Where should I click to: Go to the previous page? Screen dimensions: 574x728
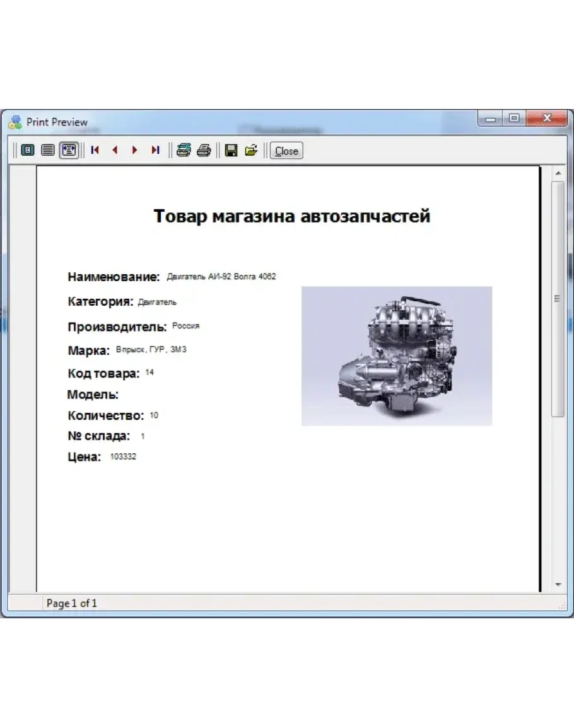tap(115, 151)
